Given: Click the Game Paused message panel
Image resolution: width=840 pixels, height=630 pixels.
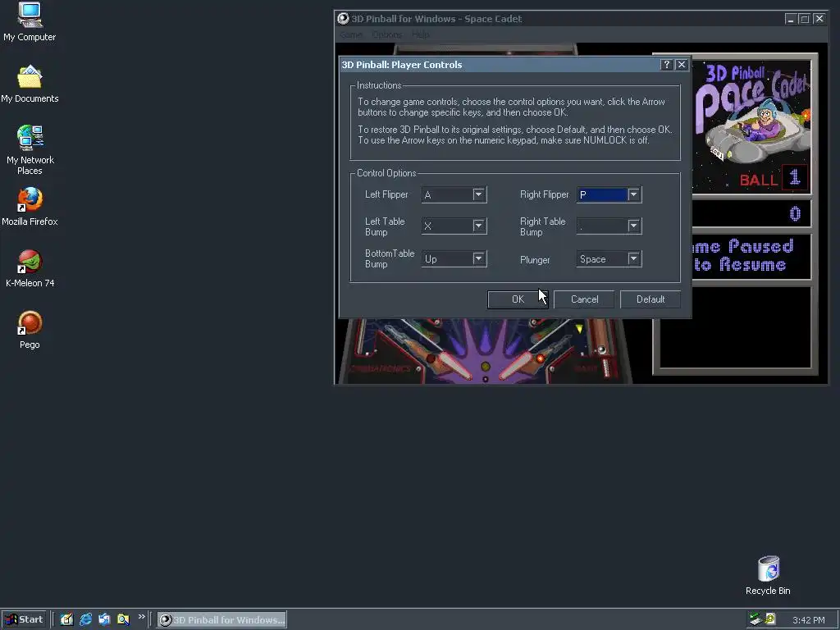Looking at the screenshot, I should point(751,256).
